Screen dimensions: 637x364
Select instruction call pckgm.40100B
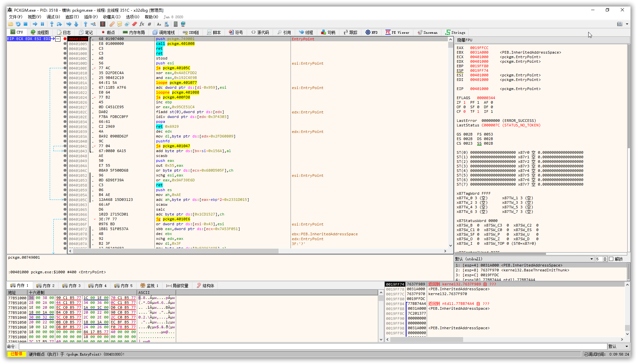(x=175, y=44)
